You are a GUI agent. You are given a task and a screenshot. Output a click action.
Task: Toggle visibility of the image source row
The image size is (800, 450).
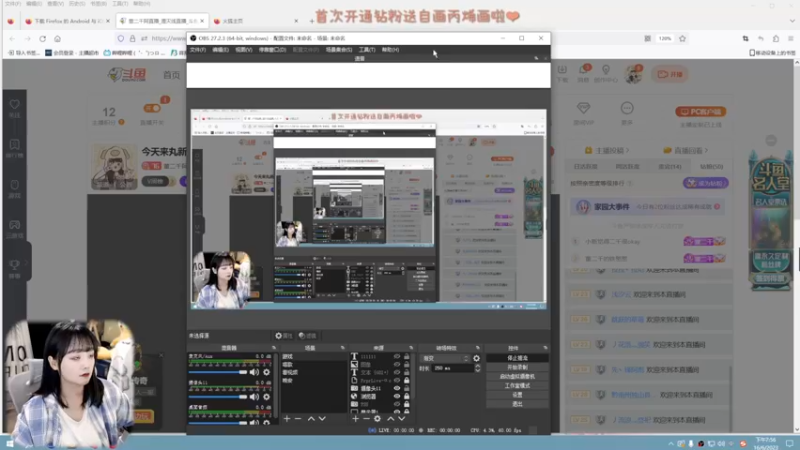pos(397,364)
